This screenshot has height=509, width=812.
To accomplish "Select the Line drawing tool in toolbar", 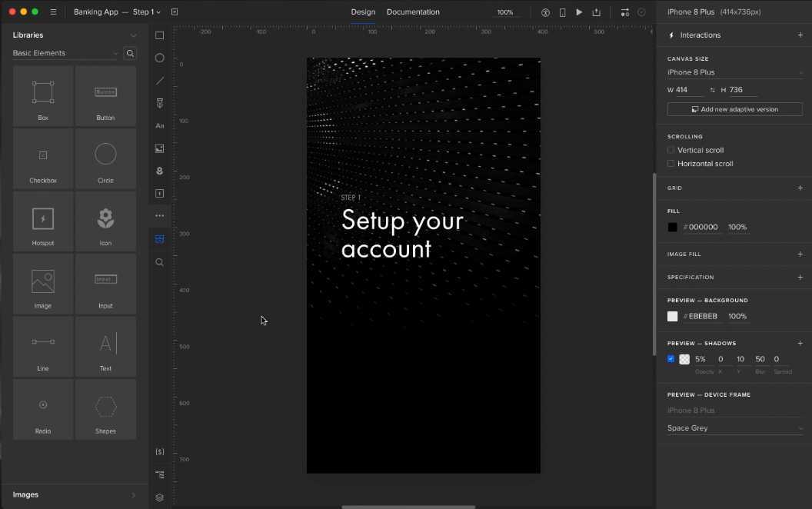I will point(159,81).
